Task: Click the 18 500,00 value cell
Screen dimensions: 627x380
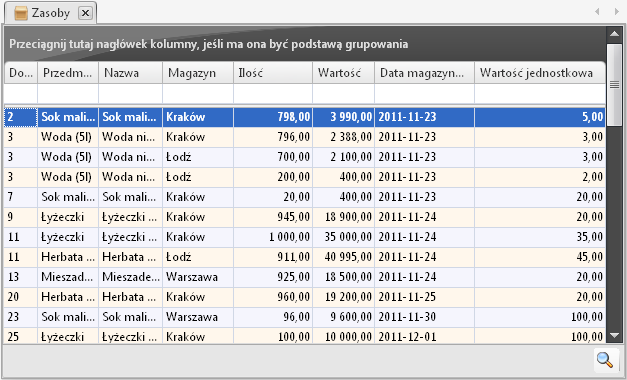Action: click(343, 277)
